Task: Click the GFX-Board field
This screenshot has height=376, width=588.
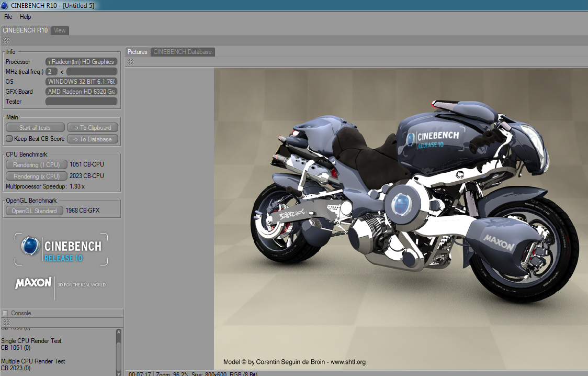Action: 82,92
